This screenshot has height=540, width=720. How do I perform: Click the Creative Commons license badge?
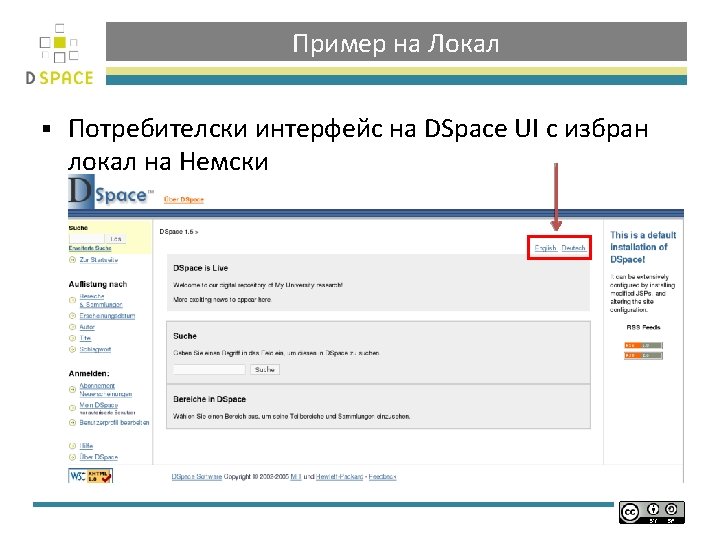652,512
